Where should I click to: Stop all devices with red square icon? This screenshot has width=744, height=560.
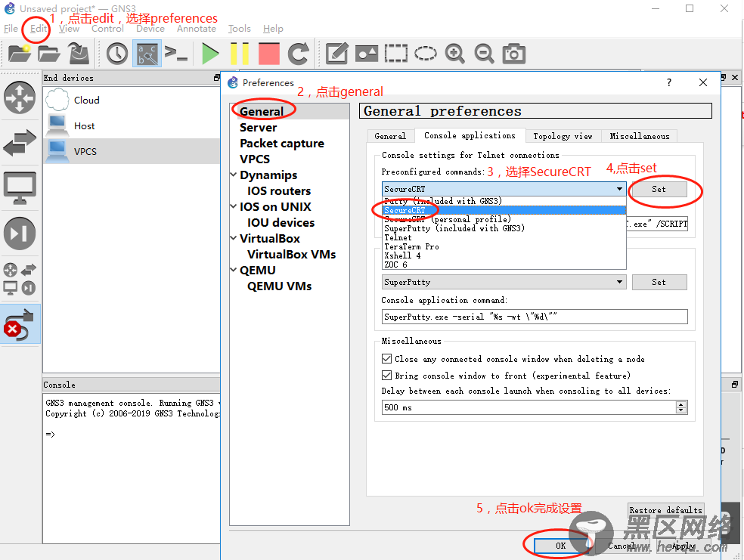[269, 53]
